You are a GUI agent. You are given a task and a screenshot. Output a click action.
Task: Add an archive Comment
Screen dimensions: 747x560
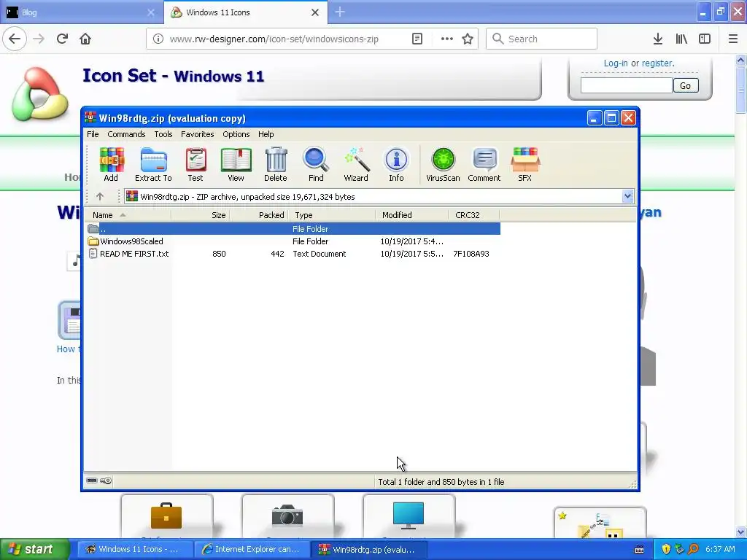[x=484, y=164]
